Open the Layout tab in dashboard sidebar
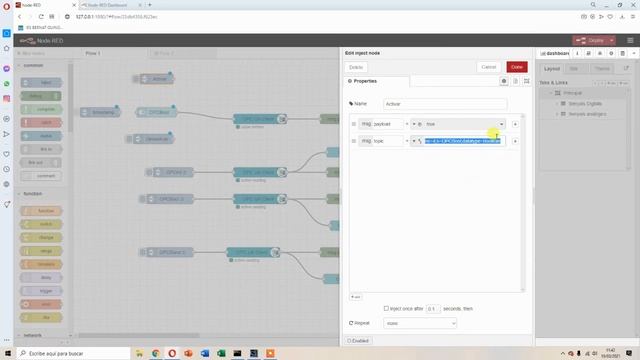 click(551, 69)
